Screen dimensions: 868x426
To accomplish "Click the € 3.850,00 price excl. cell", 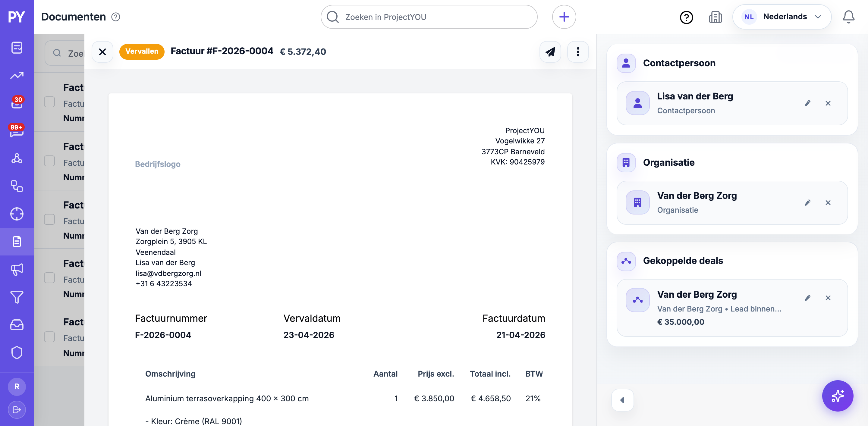I will click(434, 398).
